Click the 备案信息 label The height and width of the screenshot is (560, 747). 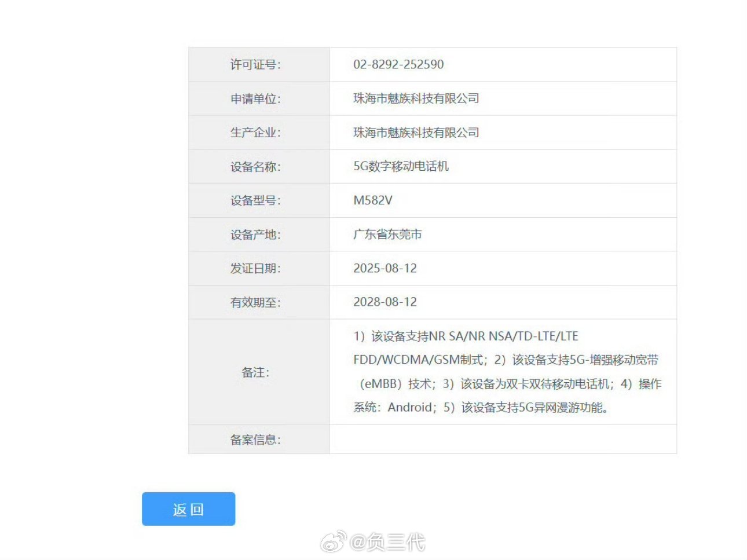point(255,440)
